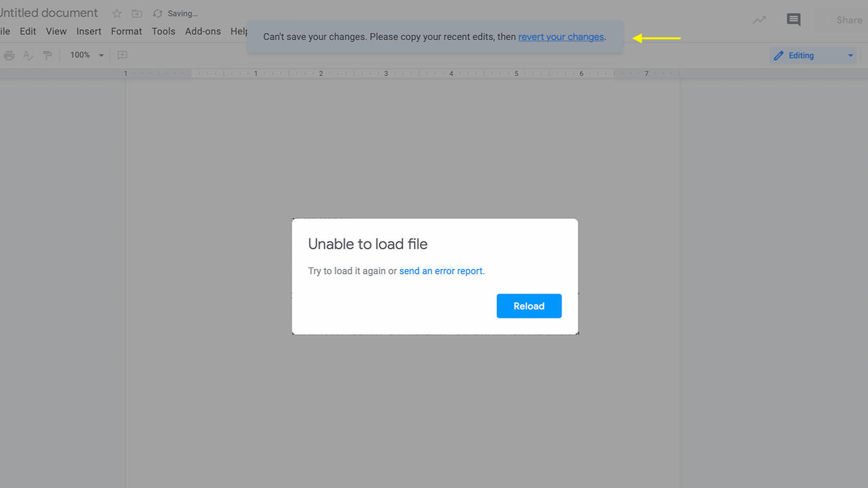Open the Insert menu
The width and height of the screenshot is (868, 488).
[89, 31]
